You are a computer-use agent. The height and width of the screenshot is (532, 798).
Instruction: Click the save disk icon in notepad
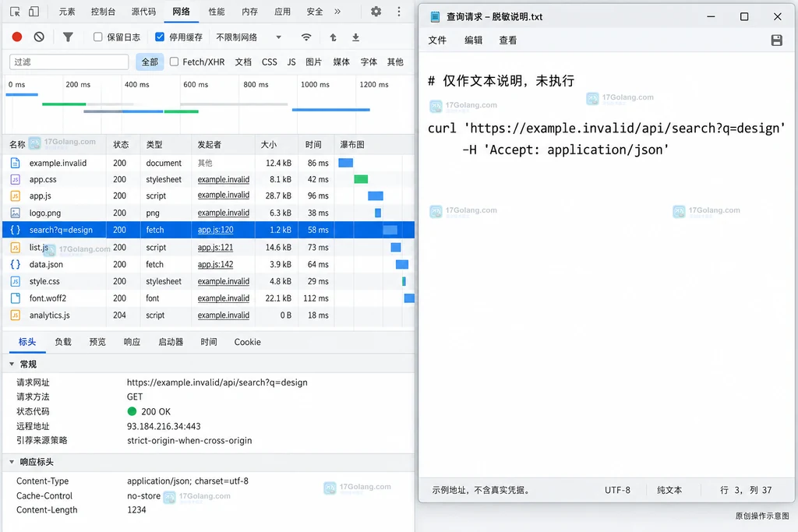click(x=777, y=41)
